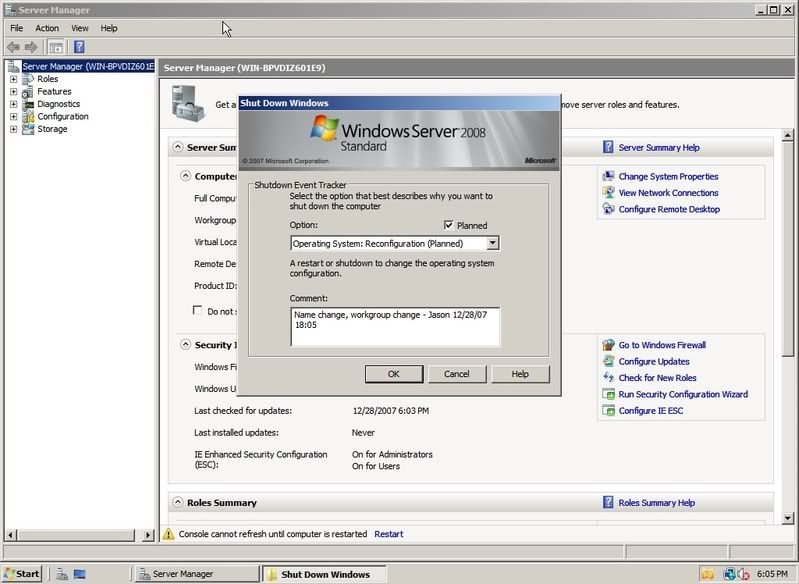799x584 pixels.
Task: Click the Check for New Roles icon
Action: (x=608, y=378)
